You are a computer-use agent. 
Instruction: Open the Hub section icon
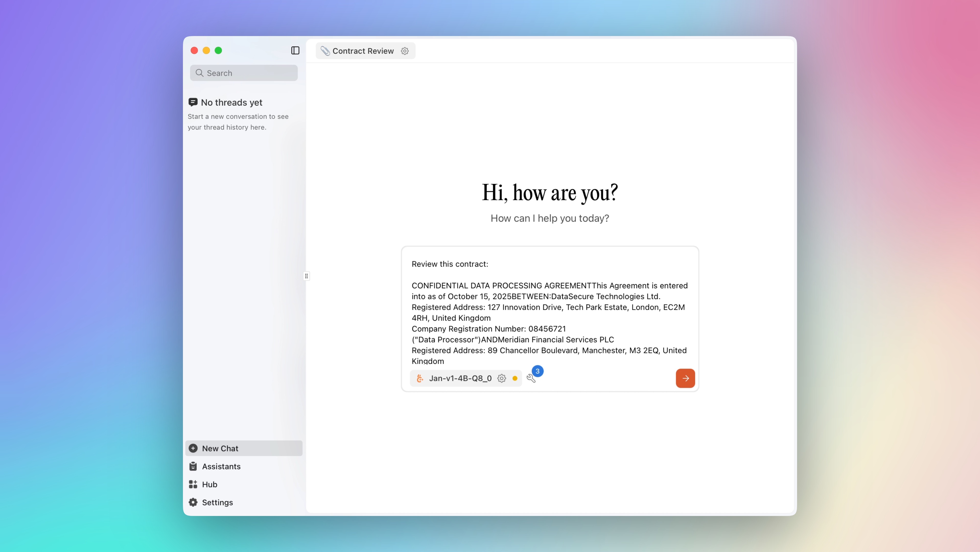(193, 484)
